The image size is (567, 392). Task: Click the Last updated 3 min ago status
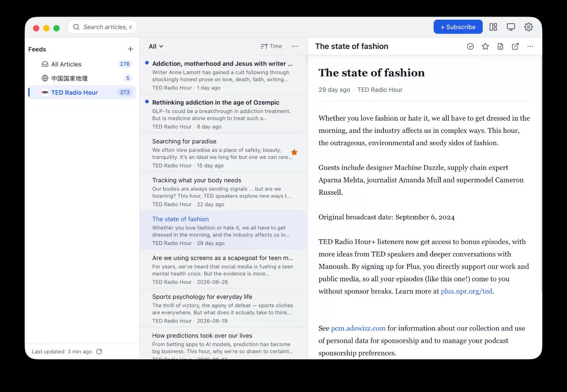[62, 351]
